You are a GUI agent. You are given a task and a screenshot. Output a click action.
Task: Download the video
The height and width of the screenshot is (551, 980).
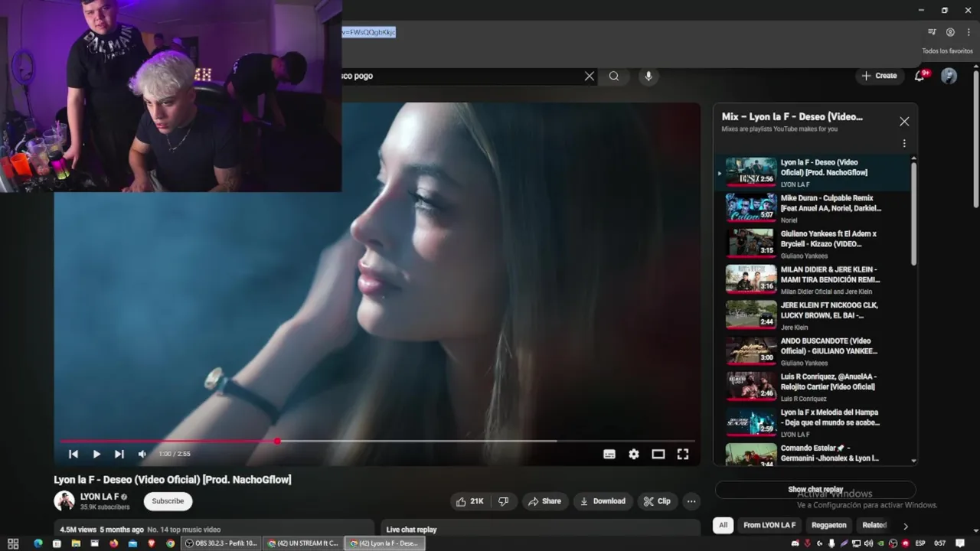[x=603, y=501]
